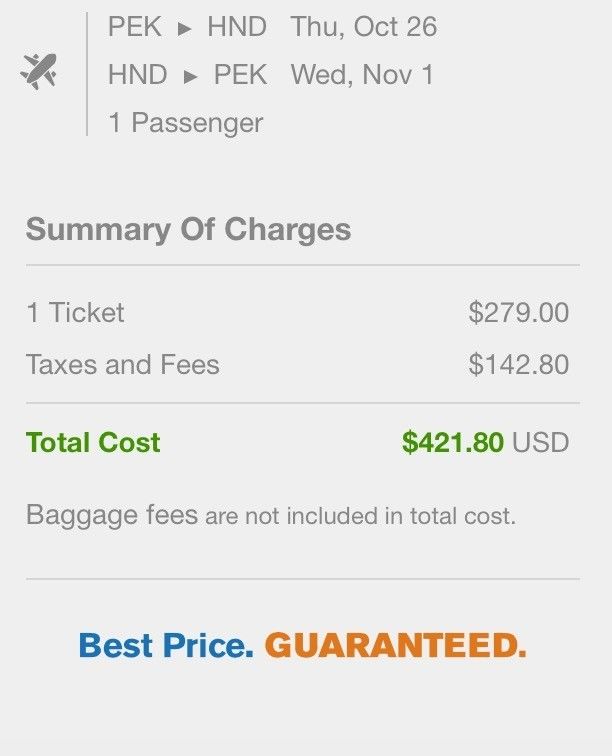Click the Summary Of Charges heading
Image resolution: width=612 pixels, height=756 pixels.
pyautogui.click(x=188, y=229)
